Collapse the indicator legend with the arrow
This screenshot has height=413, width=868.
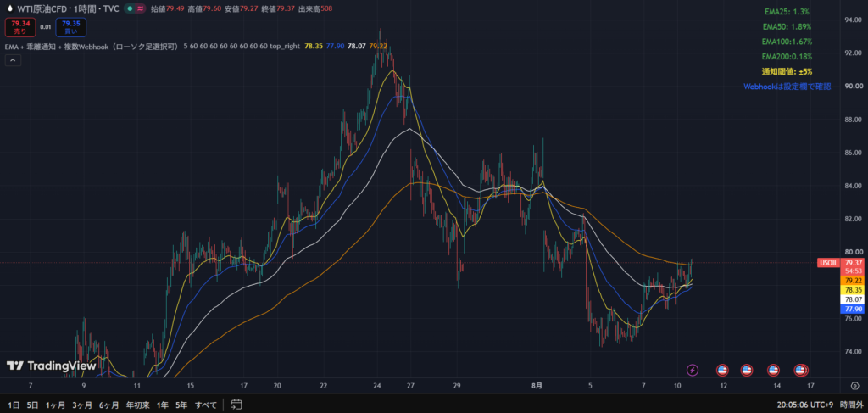[x=13, y=61]
